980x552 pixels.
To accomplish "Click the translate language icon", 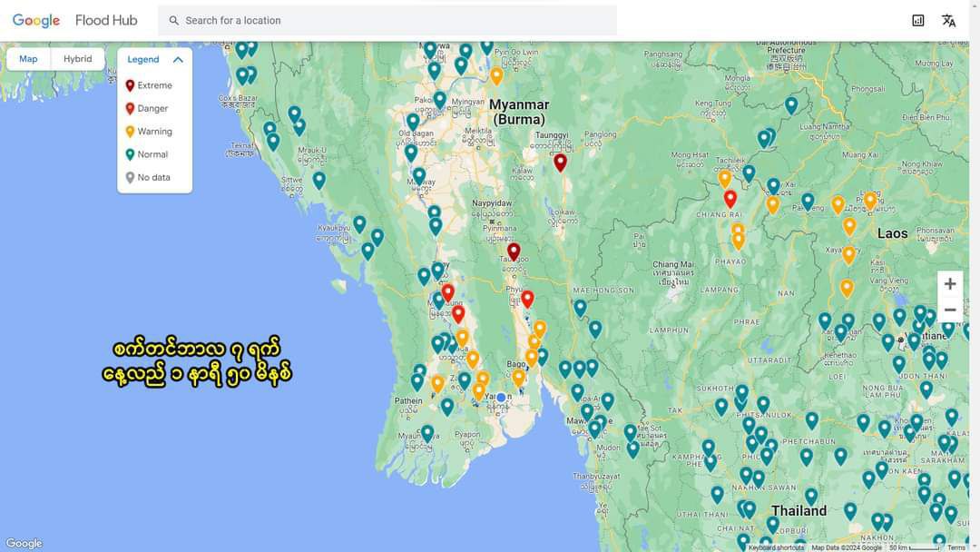I will tap(948, 20).
